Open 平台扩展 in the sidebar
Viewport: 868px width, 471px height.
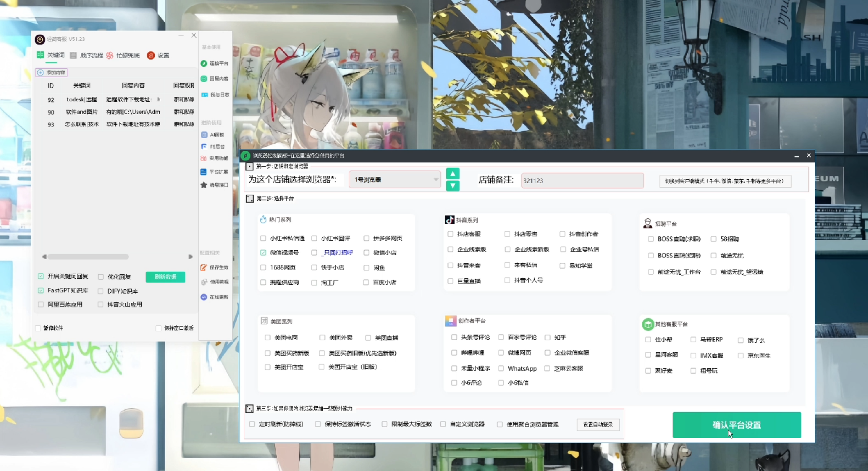click(214, 172)
